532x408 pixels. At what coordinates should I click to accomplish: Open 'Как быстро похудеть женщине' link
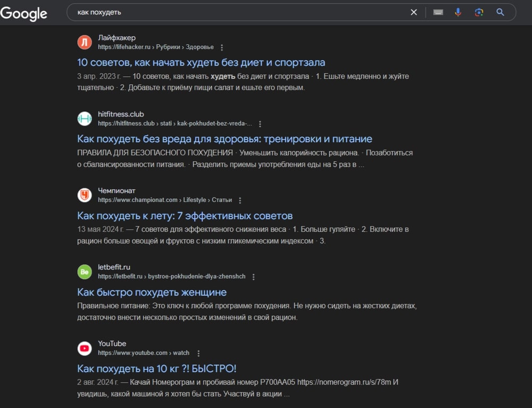[x=152, y=292]
